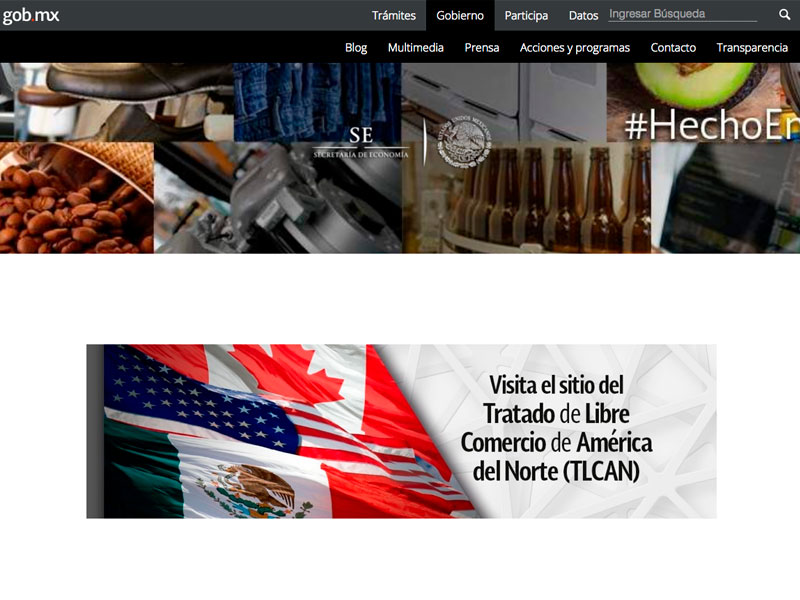Go to the Prensa page
The height and width of the screenshot is (600, 800).
[482, 47]
